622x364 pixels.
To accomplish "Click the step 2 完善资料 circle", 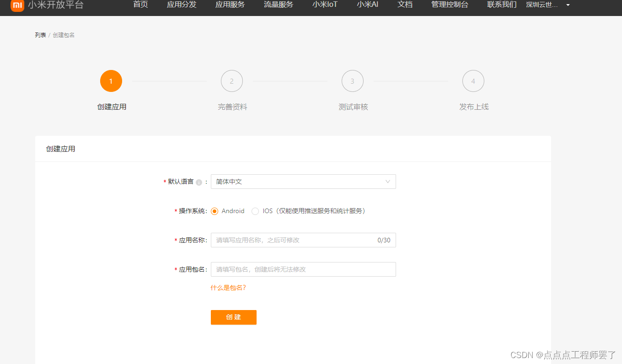I will pos(232,81).
